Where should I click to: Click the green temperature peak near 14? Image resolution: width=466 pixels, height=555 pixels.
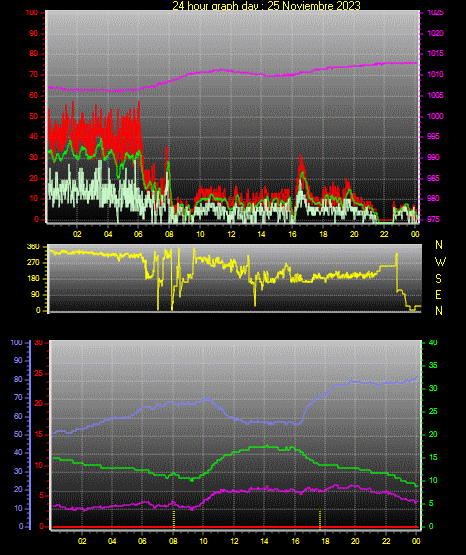point(267,446)
